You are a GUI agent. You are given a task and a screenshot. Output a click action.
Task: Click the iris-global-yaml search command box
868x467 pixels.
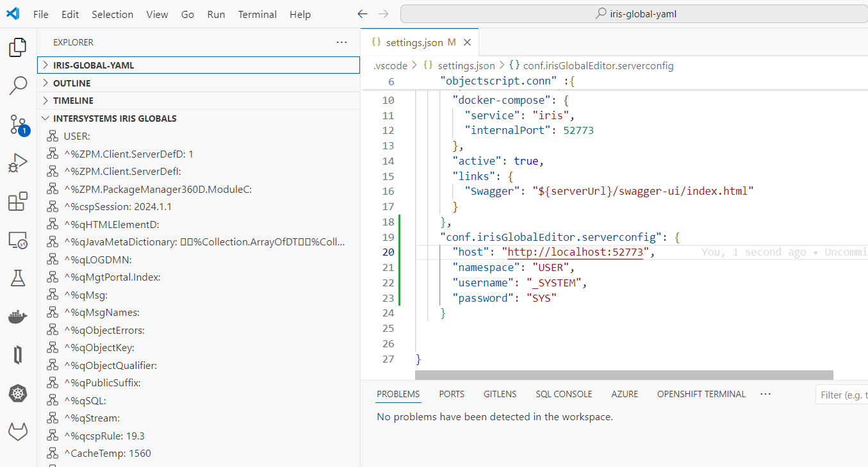pyautogui.click(x=633, y=14)
